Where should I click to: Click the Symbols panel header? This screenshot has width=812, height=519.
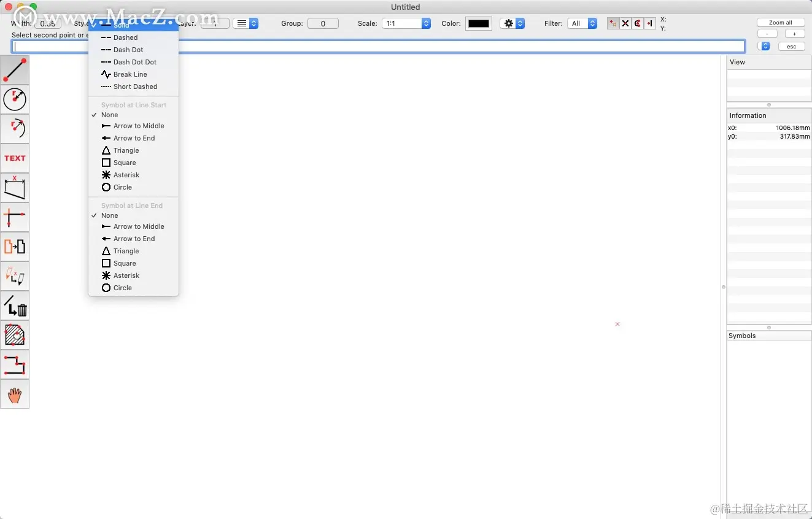coord(769,336)
